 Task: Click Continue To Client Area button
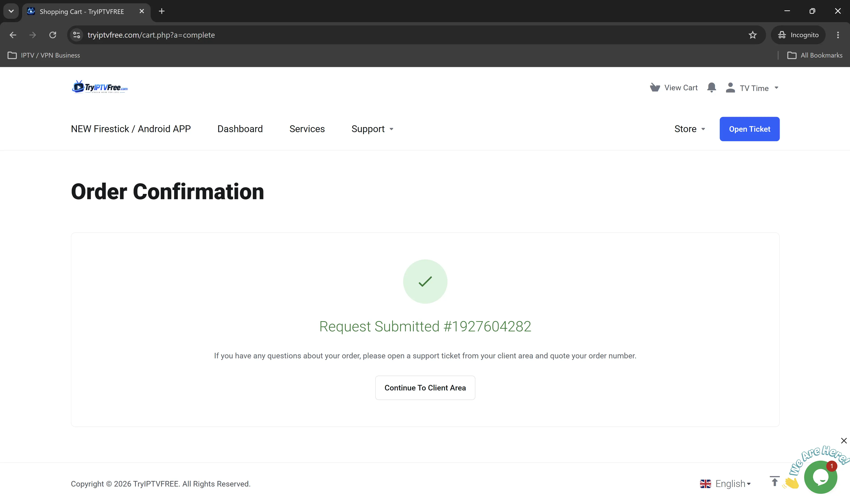[425, 388]
